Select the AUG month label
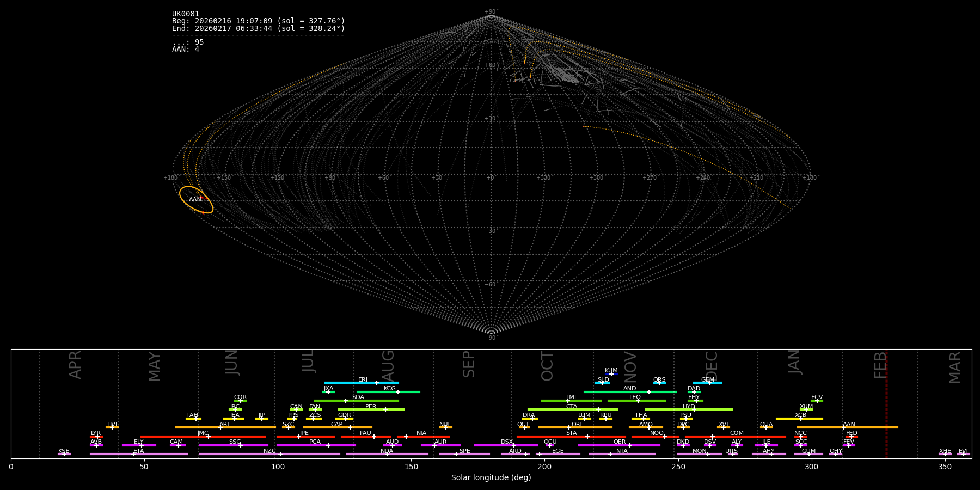980x490 pixels. click(x=388, y=365)
